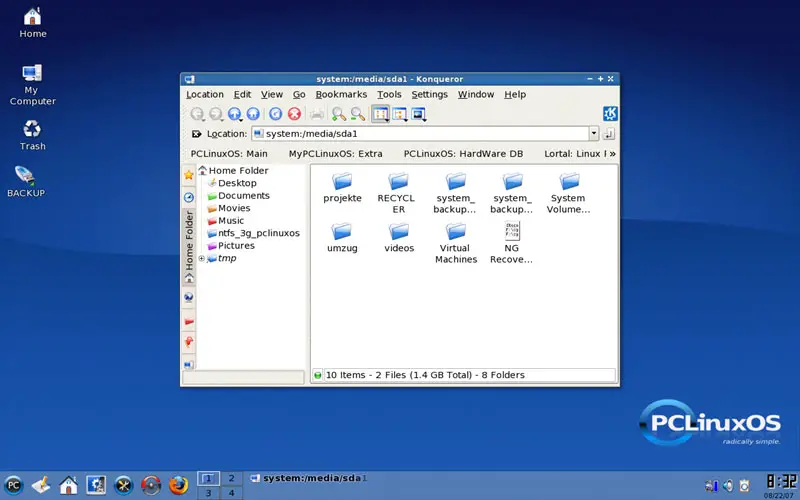Open PCLinuxOS: HardWare DB bookmark
Screen dimensions: 800x500
coord(463,154)
